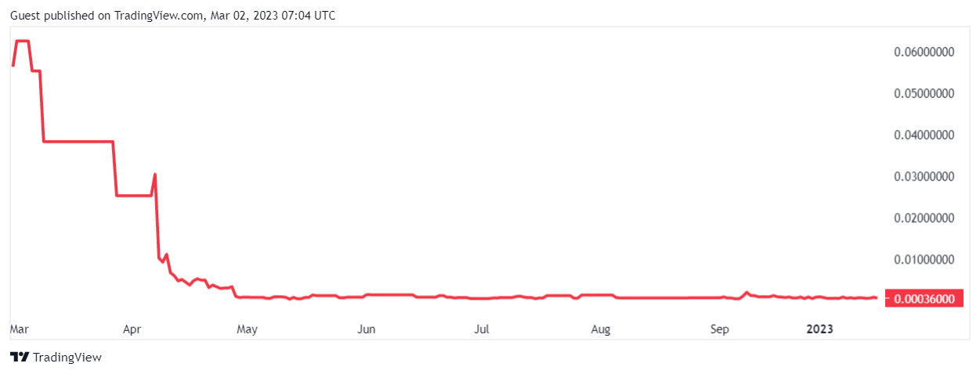Click the 0.03000000 price axis label

[x=924, y=177]
